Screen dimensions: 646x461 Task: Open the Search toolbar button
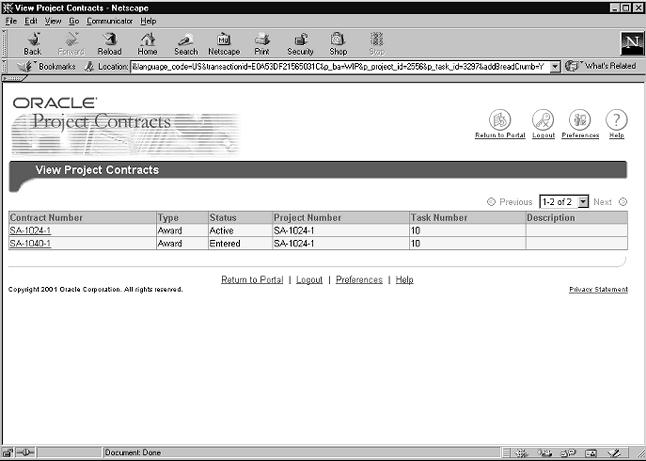click(186, 44)
